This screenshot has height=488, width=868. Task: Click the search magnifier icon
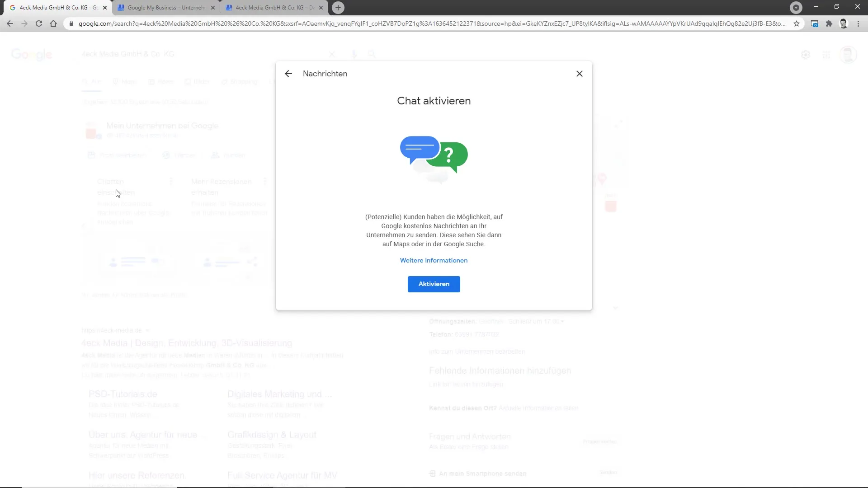click(372, 54)
